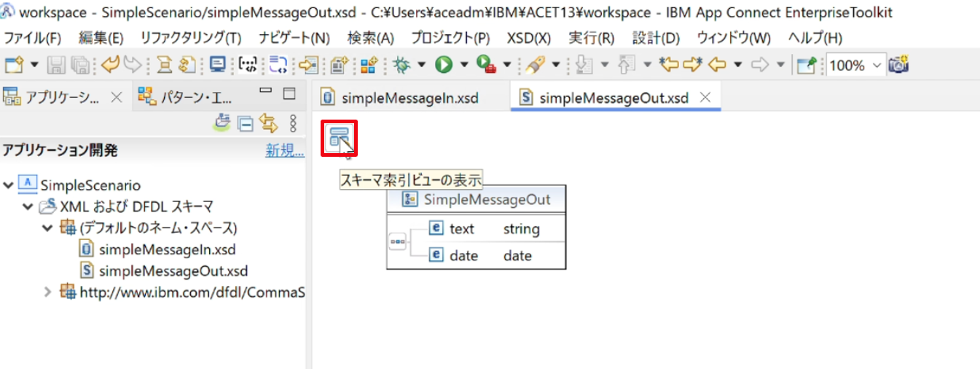Click the 新規... link
Viewport: 980px width, 369px height.
pyautogui.click(x=285, y=150)
